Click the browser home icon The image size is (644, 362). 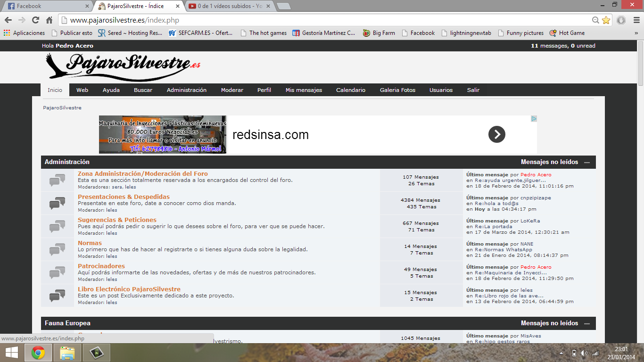click(49, 20)
